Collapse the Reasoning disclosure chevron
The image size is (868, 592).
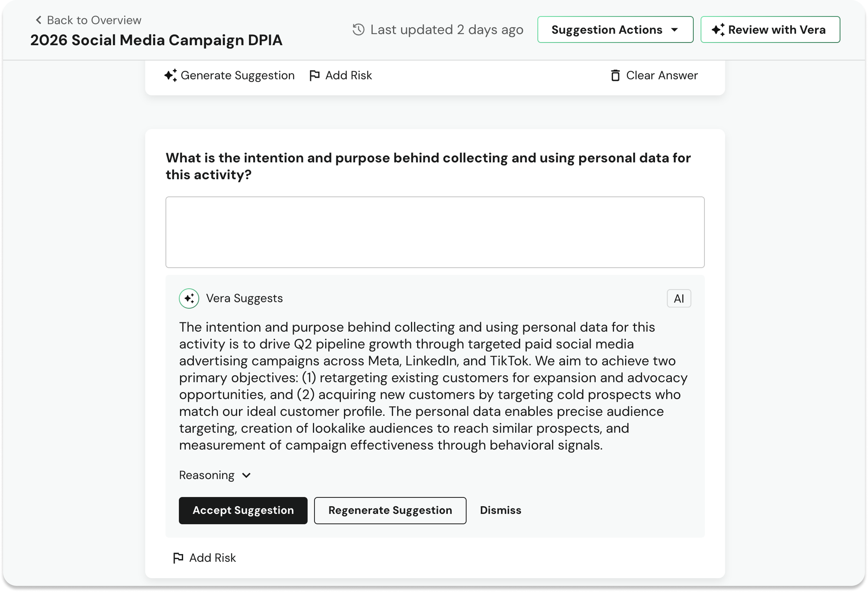point(247,475)
